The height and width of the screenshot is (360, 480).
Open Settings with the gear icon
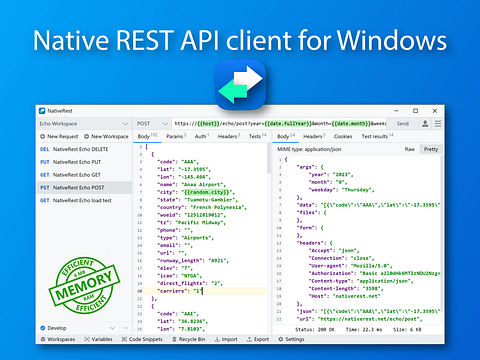281,339
